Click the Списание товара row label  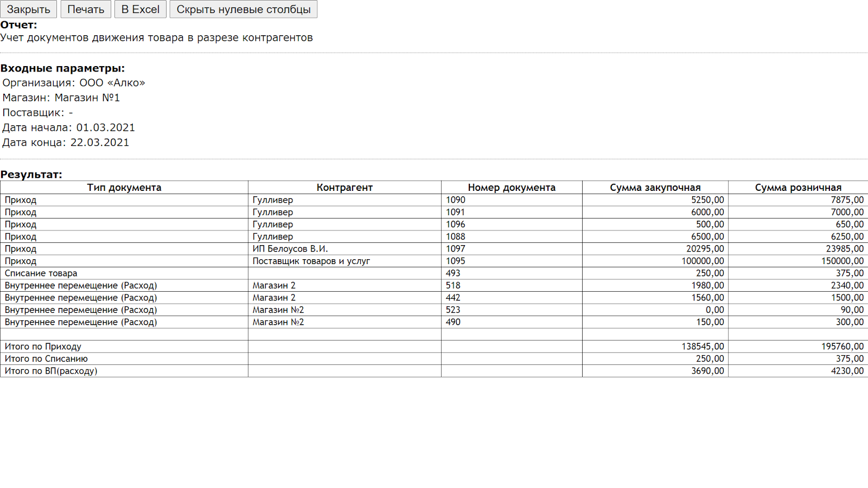coord(41,273)
